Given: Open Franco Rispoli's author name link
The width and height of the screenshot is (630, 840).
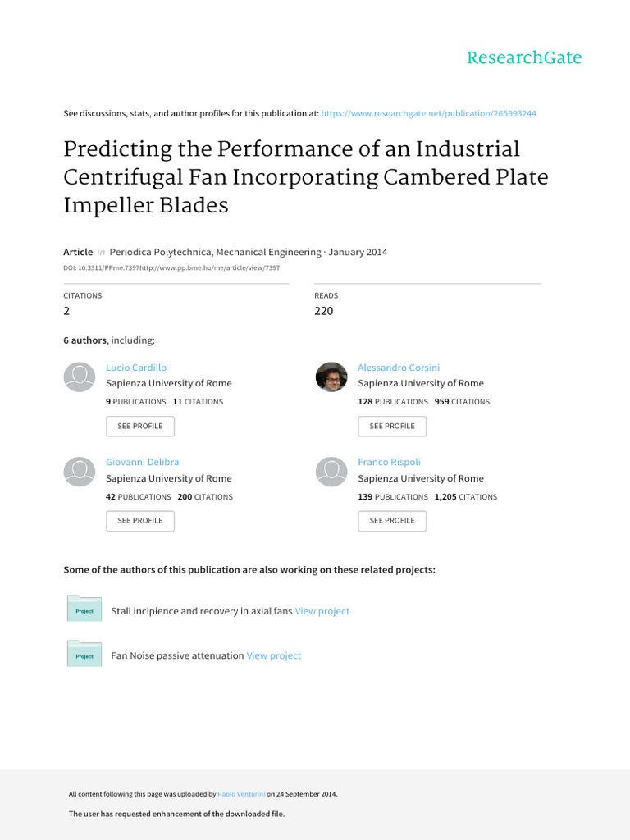Looking at the screenshot, I should coord(389,462).
